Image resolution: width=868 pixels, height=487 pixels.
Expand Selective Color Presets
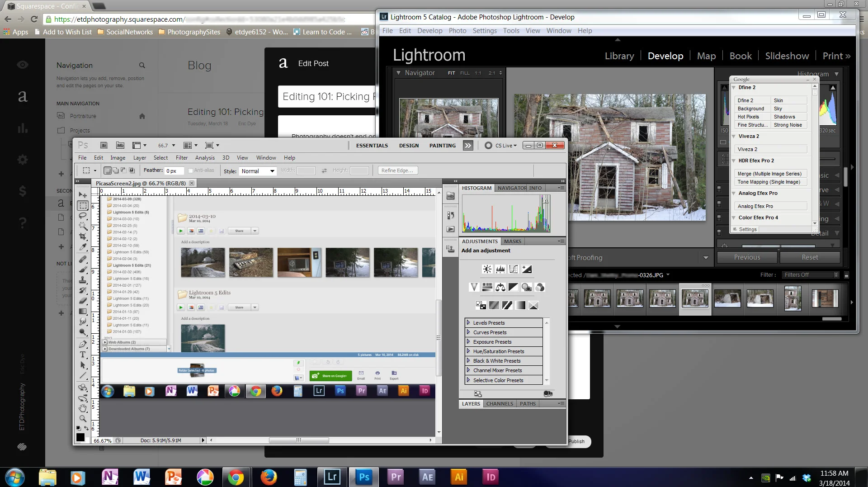click(468, 380)
